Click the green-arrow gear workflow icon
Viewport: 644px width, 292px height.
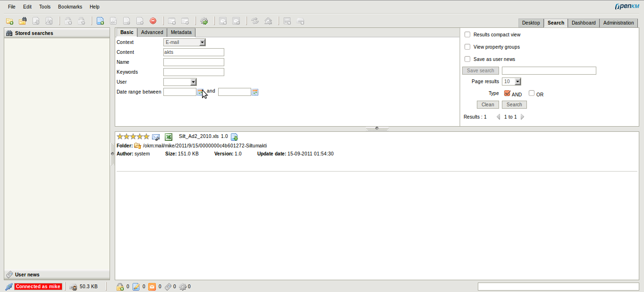(x=204, y=21)
